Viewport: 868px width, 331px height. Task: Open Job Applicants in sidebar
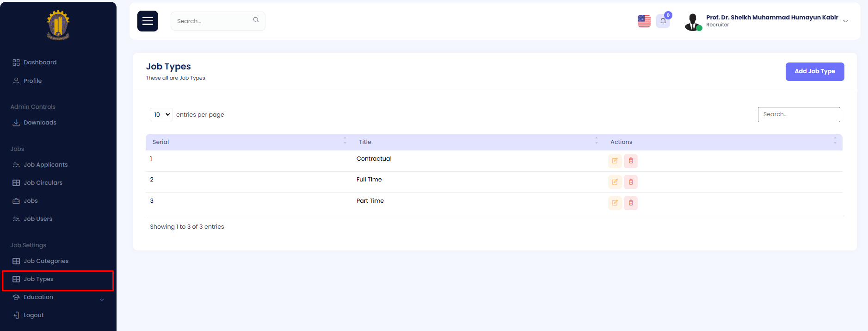[x=45, y=165]
